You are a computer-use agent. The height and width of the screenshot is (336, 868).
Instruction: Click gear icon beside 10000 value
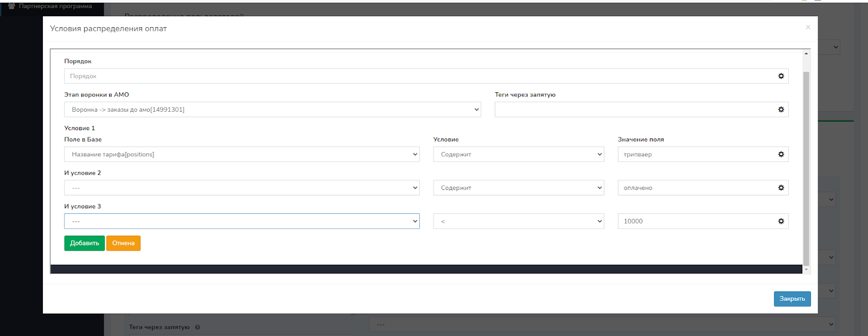(x=781, y=221)
